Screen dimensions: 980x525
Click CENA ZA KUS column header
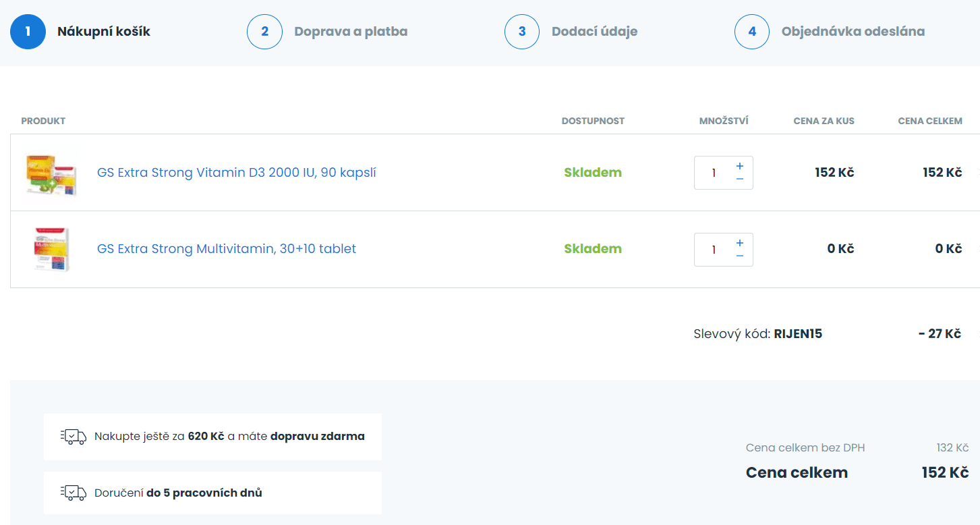pos(824,121)
